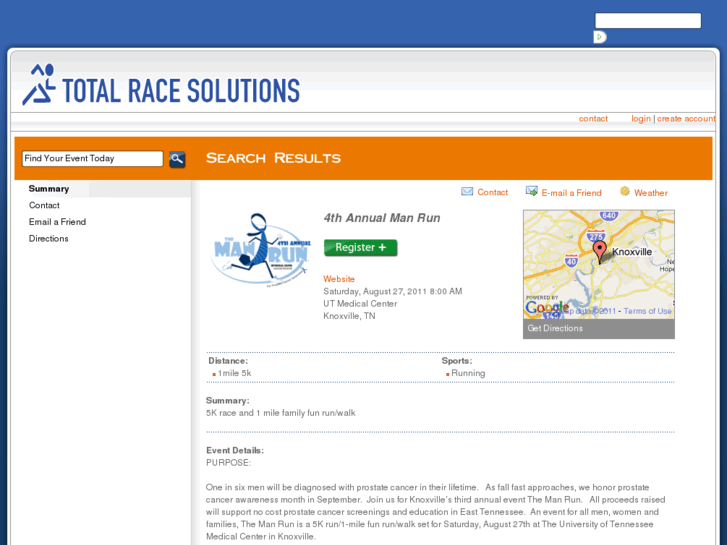Click the green Register + button
Image resolution: width=727 pixels, height=545 pixels.
pos(360,248)
